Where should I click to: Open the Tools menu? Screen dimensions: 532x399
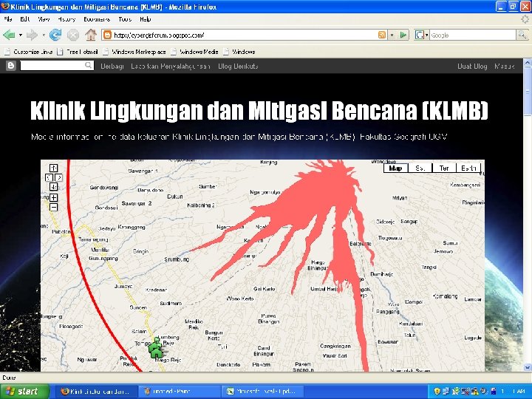125,19
